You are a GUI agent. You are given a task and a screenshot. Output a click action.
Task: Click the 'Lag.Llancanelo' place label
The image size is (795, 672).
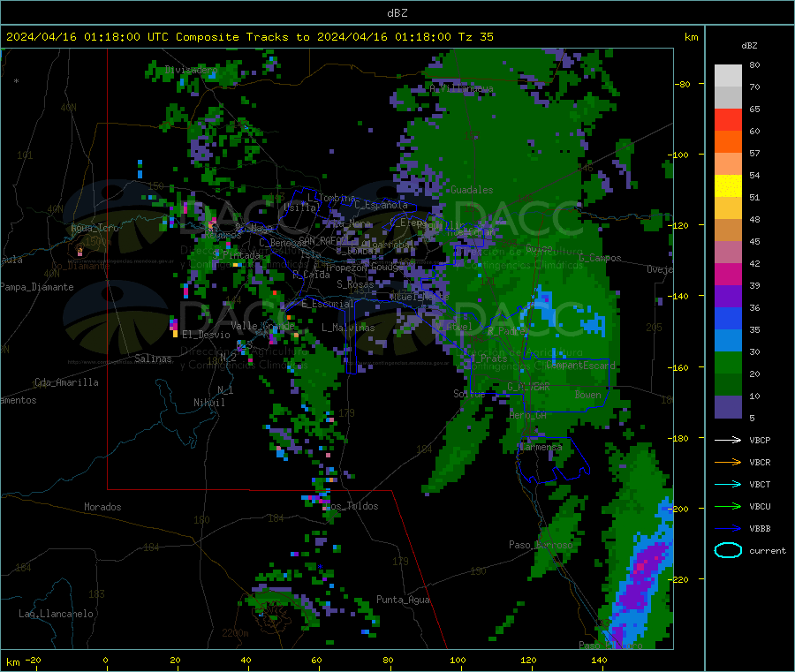(56, 614)
